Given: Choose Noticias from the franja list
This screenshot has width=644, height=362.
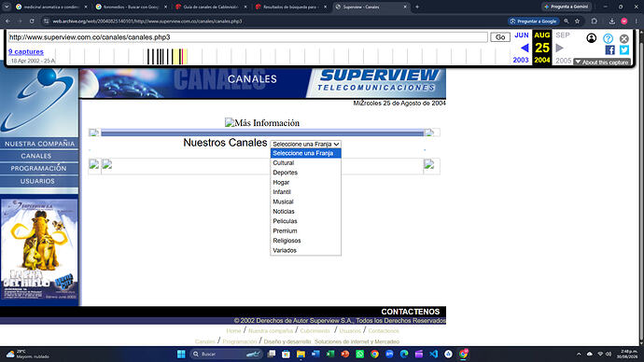Looking at the screenshot, I should 305,212.
